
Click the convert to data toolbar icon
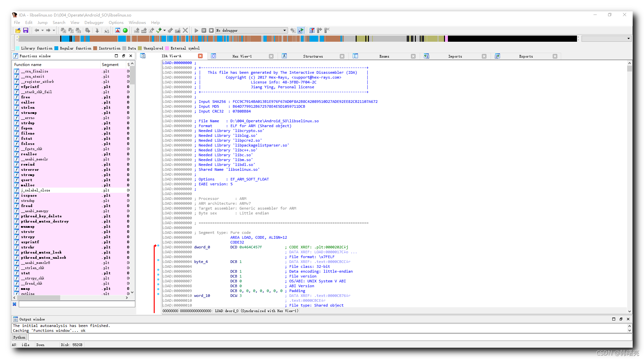[x=144, y=30]
